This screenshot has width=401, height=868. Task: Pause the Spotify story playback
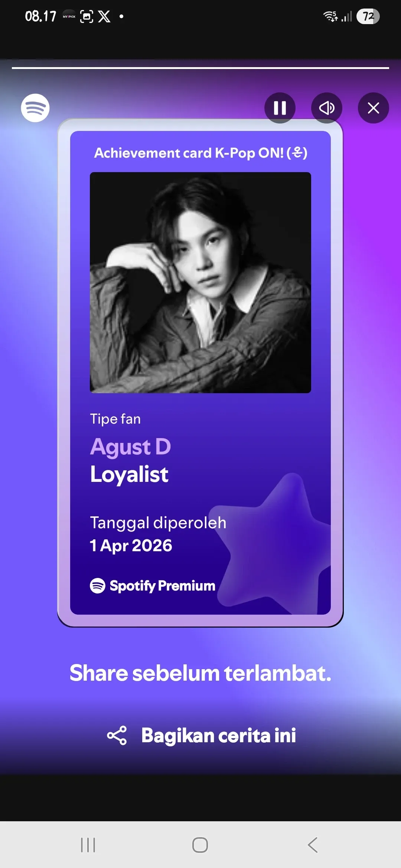click(280, 108)
